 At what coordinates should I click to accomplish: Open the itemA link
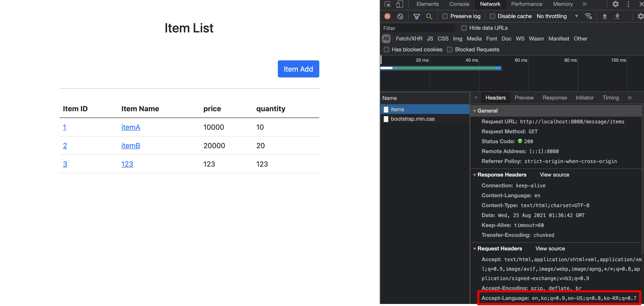coord(131,127)
